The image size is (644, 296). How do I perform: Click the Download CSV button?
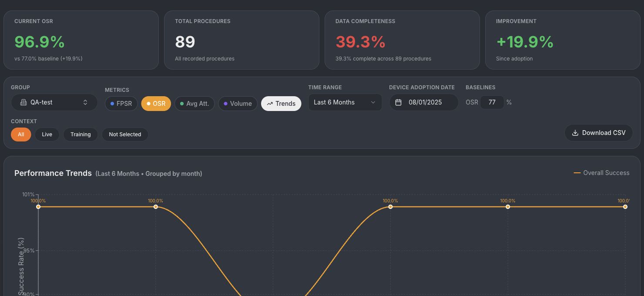[599, 133]
